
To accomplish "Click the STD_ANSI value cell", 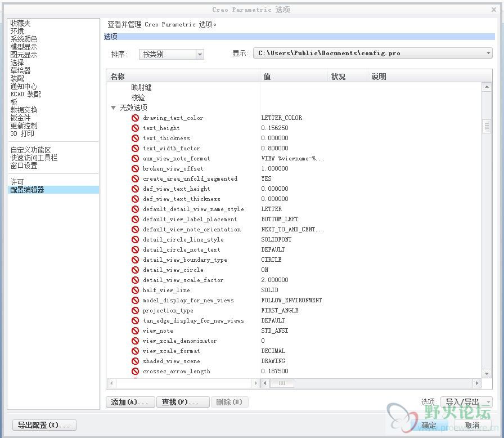I will point(274,330).
